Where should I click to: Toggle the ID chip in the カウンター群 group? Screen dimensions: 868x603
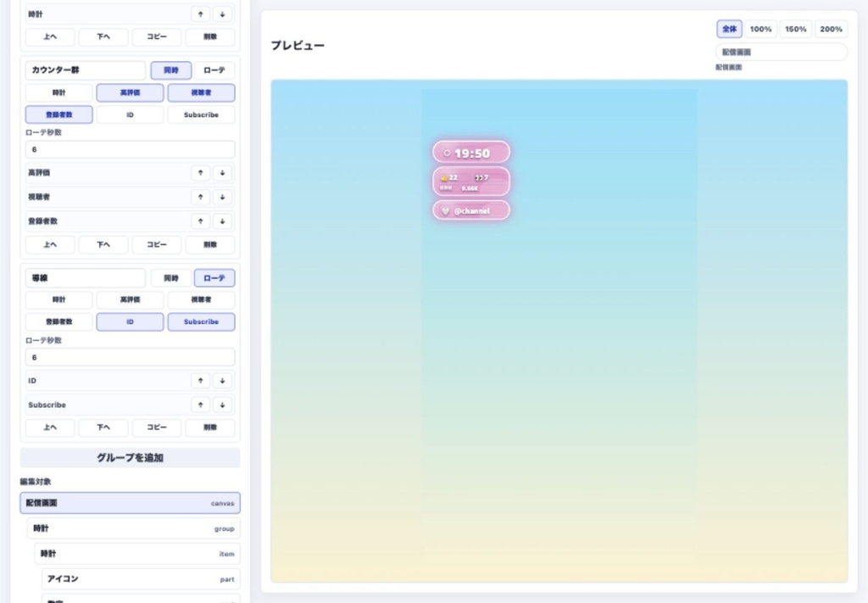[130, 114]
